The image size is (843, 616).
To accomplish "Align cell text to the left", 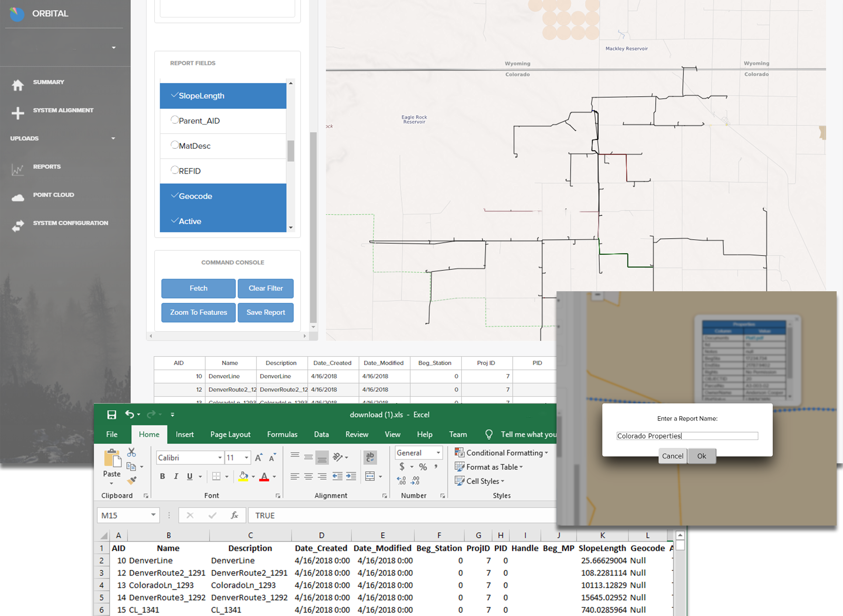I will (295, 476).
